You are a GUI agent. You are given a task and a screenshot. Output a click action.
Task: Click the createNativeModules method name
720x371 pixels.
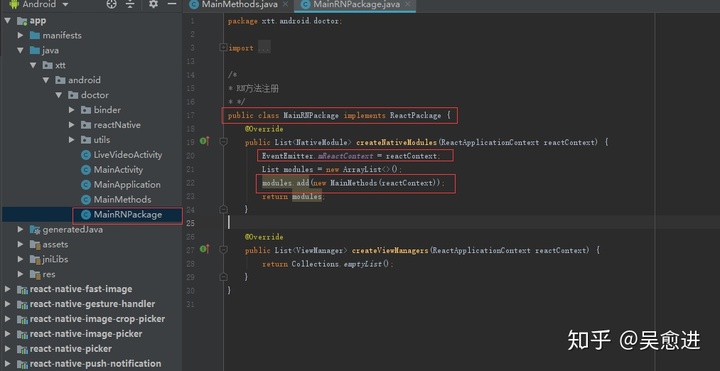[397, 142]
